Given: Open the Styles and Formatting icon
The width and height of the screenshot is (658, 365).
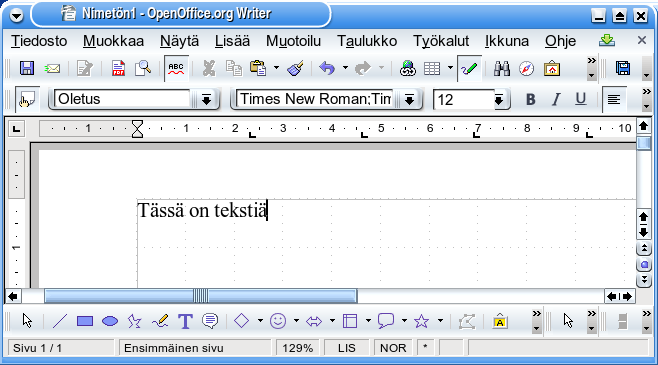Looking at the screenshot, I should pyautogui.click(x=27, y=99).
